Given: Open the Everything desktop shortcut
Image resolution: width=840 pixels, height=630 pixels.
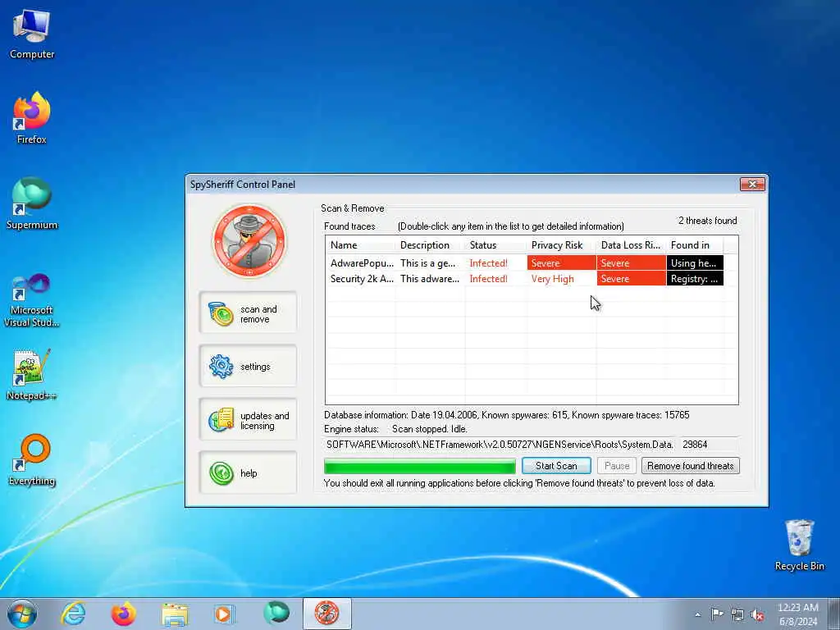Looking at the screenshot, I should click(x=32, y=459).
